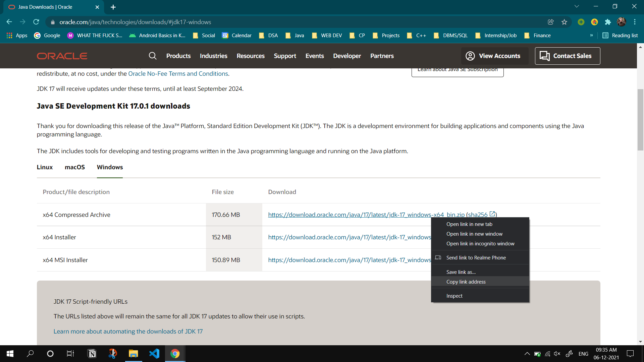Reload the Oracle downloads page
This screenshot has height=362, width=644.
pos(36,22)
